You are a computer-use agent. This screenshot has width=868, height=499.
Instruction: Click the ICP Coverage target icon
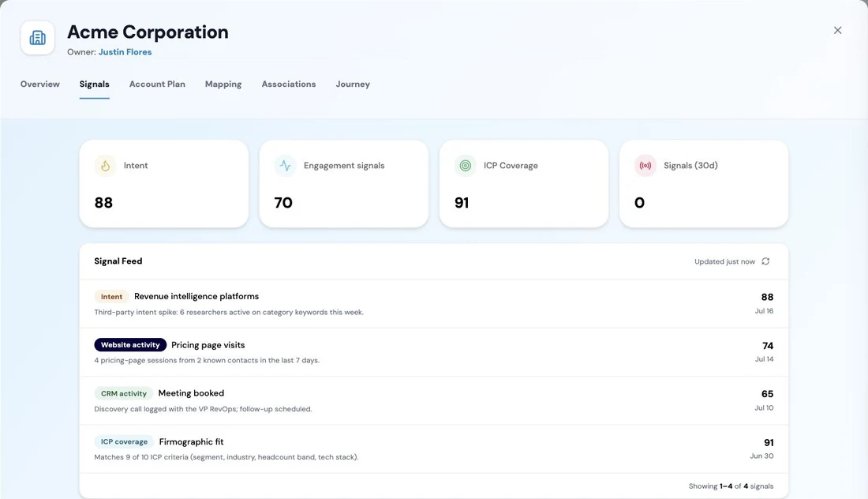[466, 166]
